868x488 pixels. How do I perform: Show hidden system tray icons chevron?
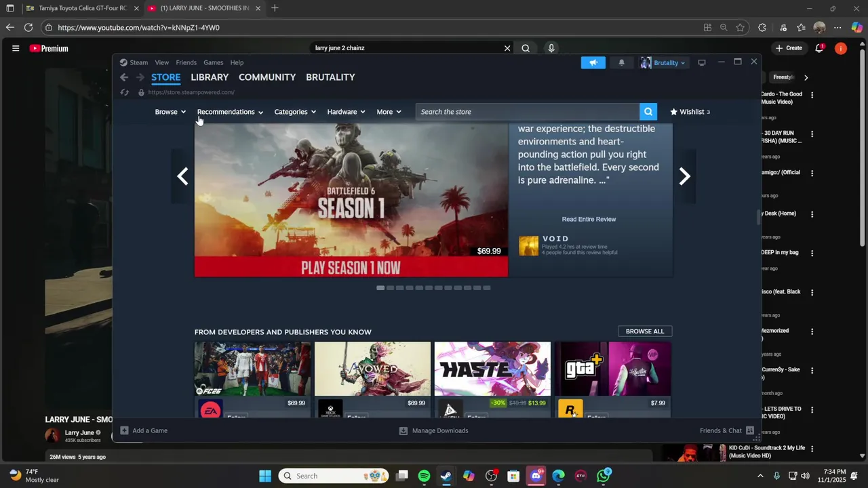click(x=760, y=476)
